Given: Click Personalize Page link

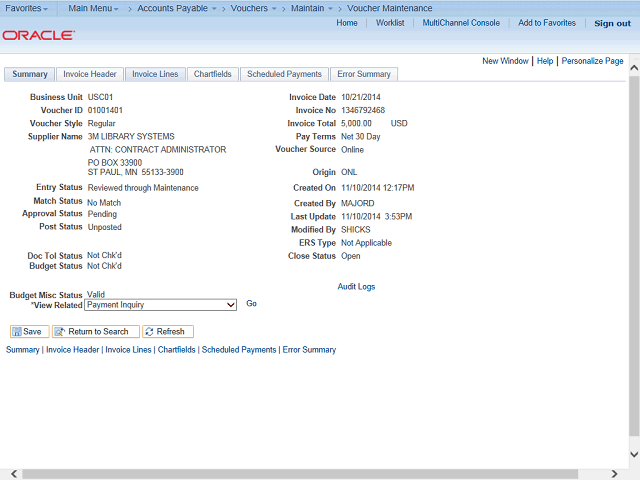Looking at the screenshot, I should 592,61.
